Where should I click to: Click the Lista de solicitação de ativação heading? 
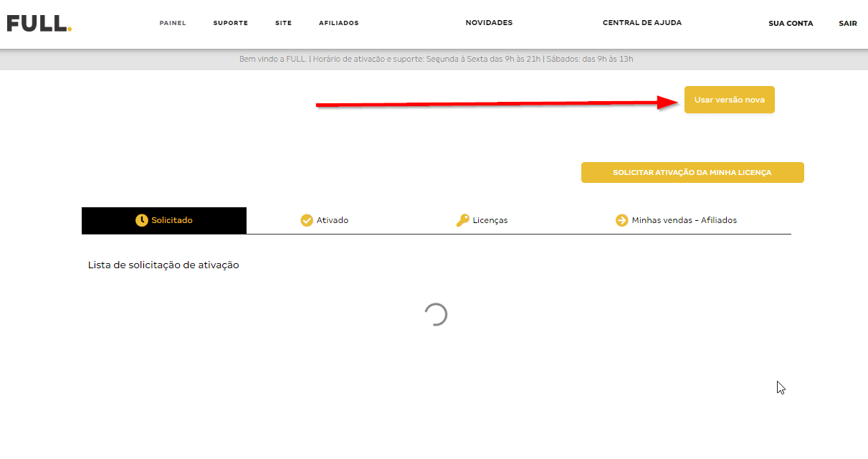click(x=163, y=265)
